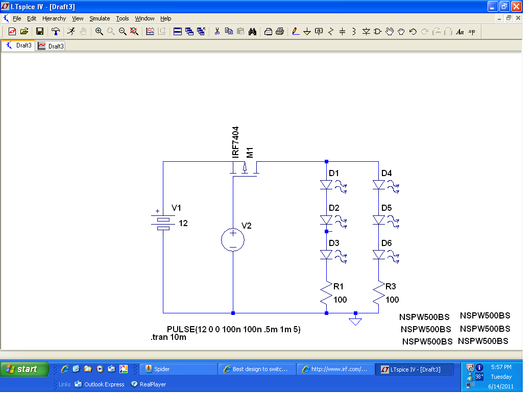Switch to the Draft3 schematic tab
532x393 pixels.
point(18,45)
